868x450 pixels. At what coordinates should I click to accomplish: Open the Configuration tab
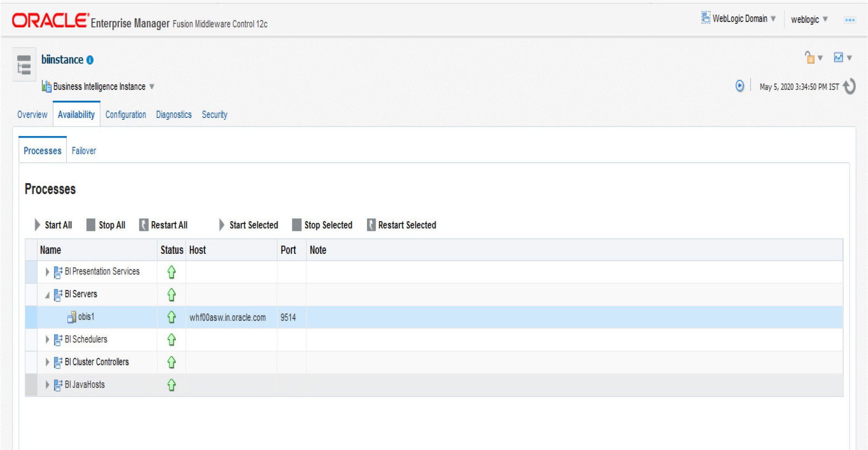[x=126, y=114]
